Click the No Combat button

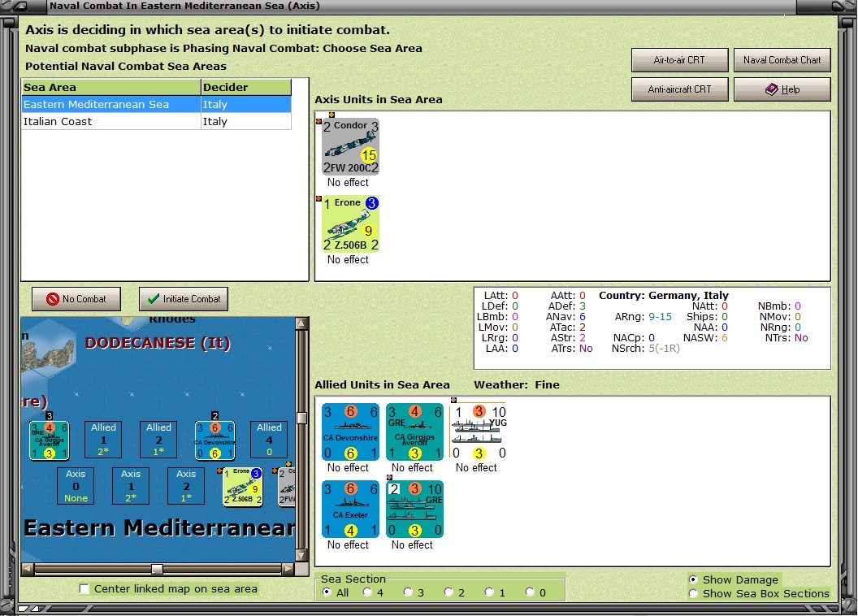tap(76, 299)
